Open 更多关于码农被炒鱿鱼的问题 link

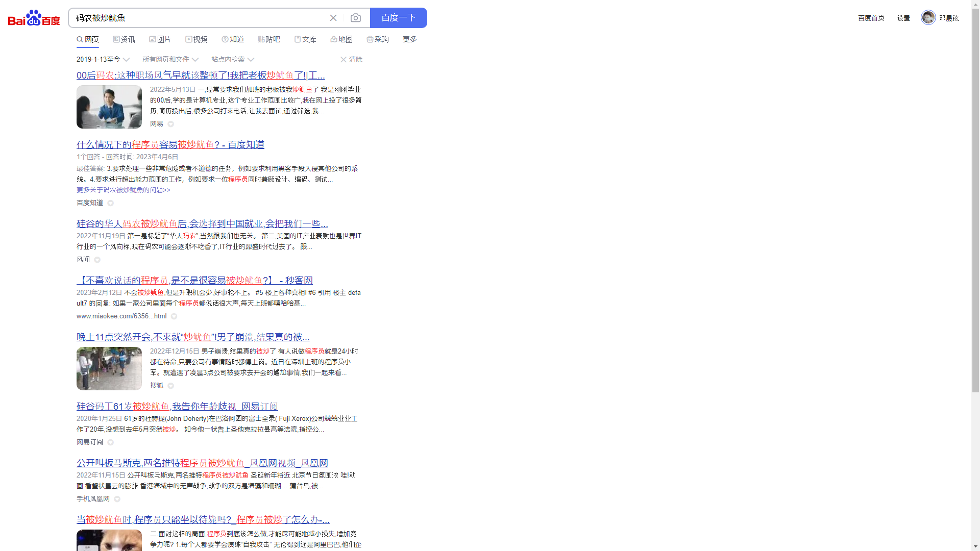point(124,190)
